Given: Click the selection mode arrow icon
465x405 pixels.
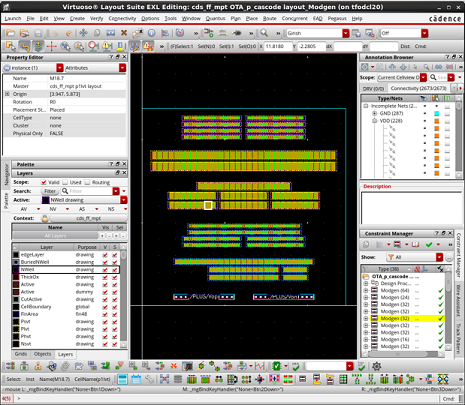Looking at the screenshot, I should coord(10,46).
